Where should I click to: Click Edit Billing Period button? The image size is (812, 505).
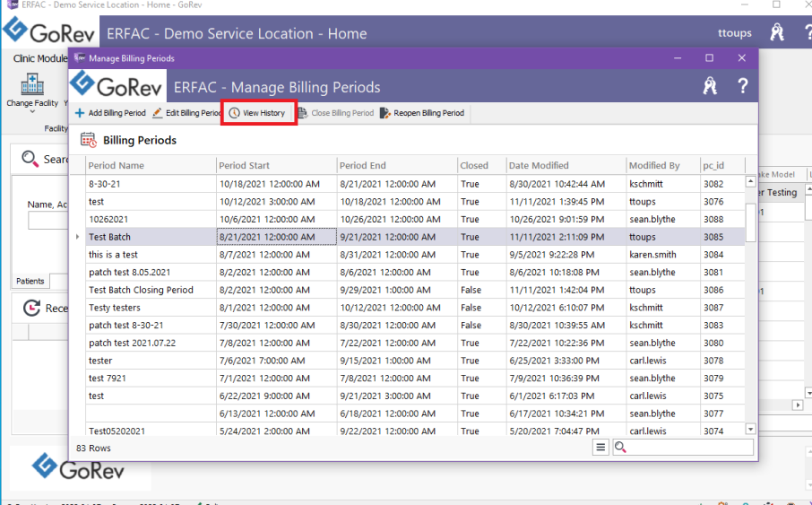click(x=186, y=113)
